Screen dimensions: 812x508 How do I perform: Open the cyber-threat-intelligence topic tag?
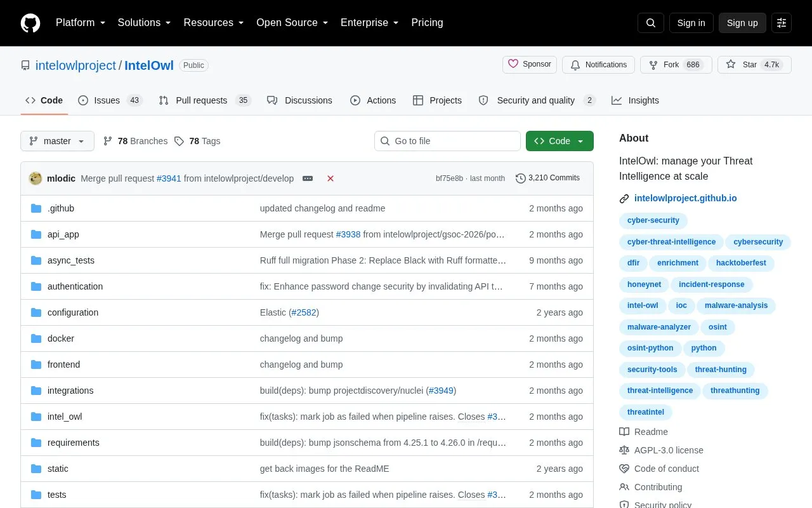point(671,242)
